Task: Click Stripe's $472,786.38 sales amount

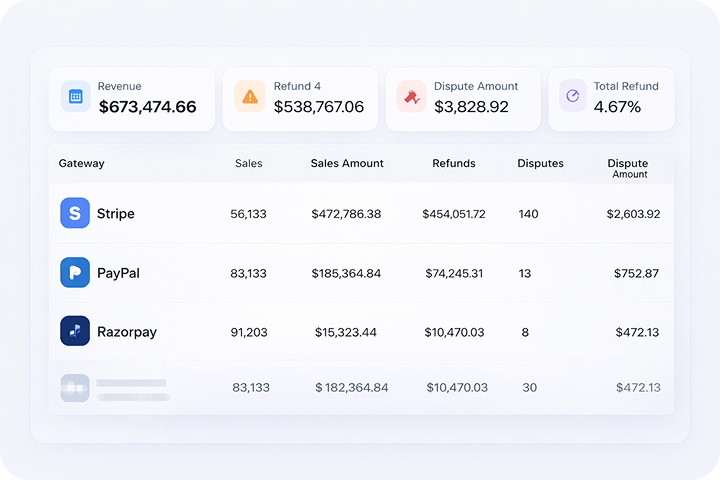Action: [x=346, y=214]
